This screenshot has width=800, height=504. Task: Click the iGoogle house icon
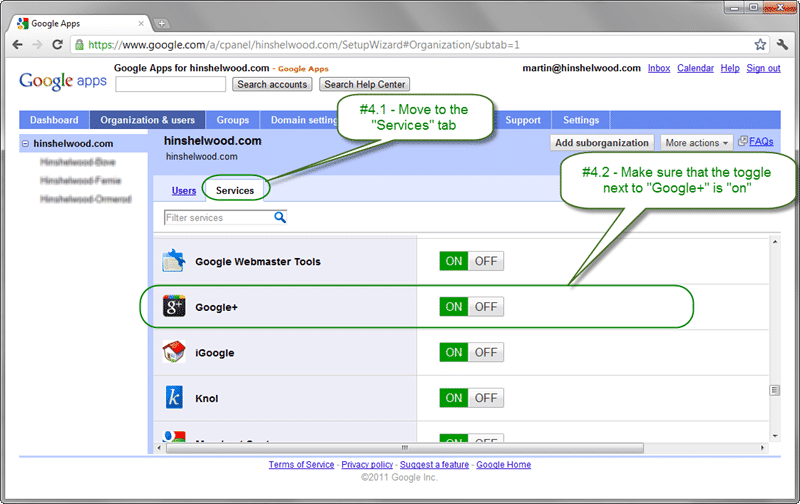pyautogui.click(x=173, y=352)
